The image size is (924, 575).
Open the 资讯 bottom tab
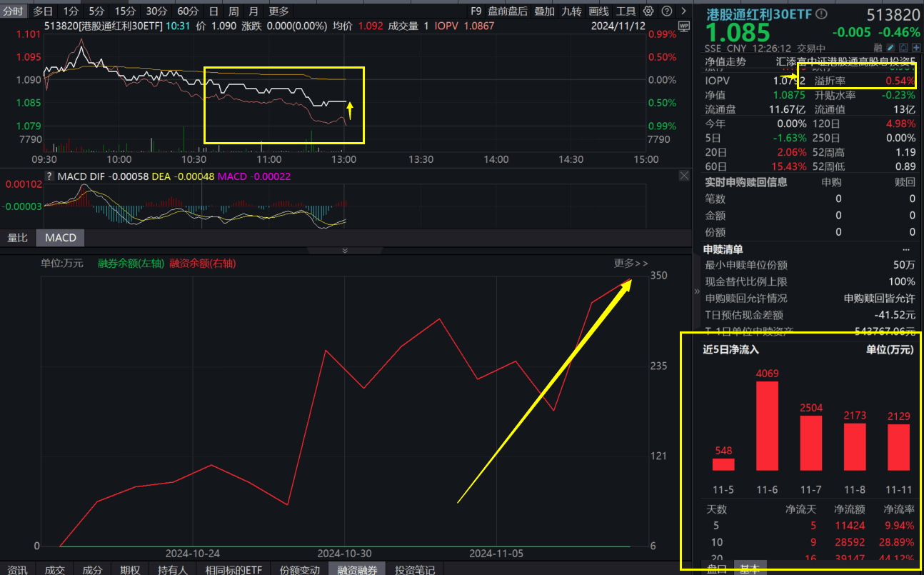pos(17,569)
